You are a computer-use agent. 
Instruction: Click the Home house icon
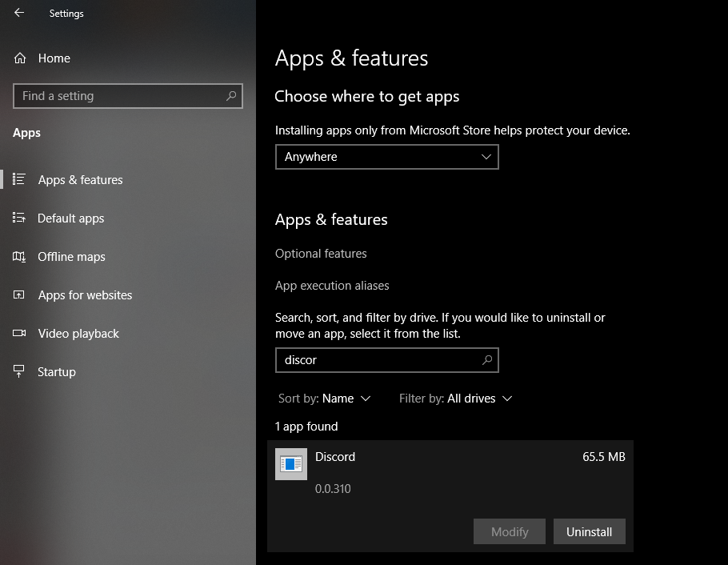pos(19,58)
